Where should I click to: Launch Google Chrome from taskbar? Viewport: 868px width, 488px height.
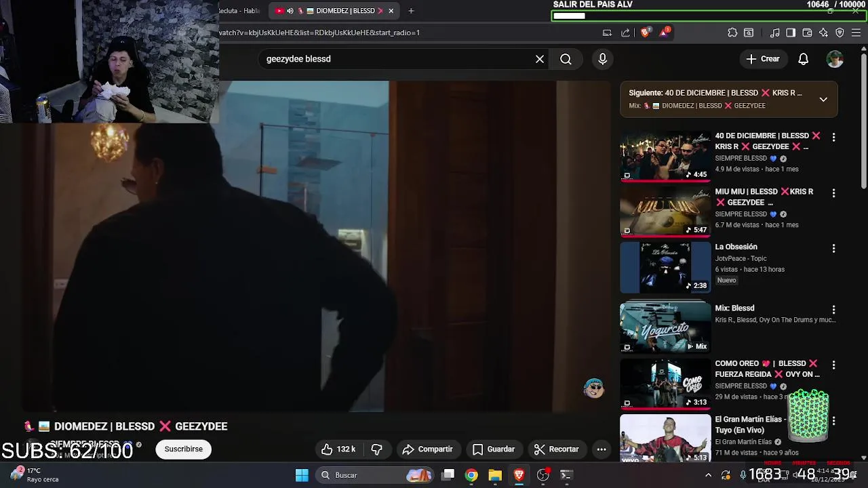click(x=471, y=475)
